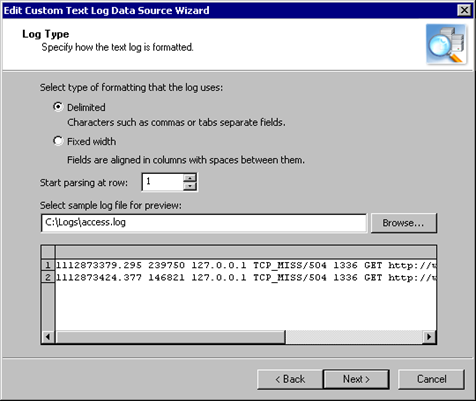Choose the Fixed width option
The height and width of the screenshot is (401, 476).
pyautogui.click(x=58, y=141)
